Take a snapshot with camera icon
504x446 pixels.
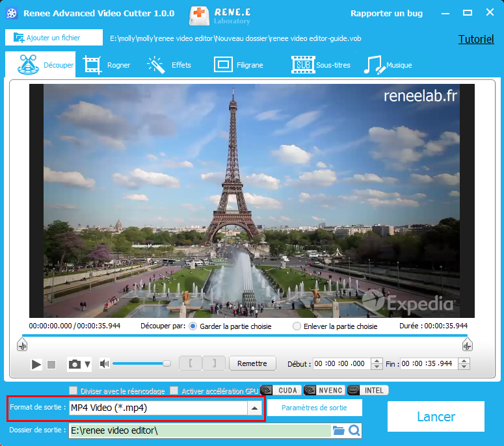coord(75,364)
